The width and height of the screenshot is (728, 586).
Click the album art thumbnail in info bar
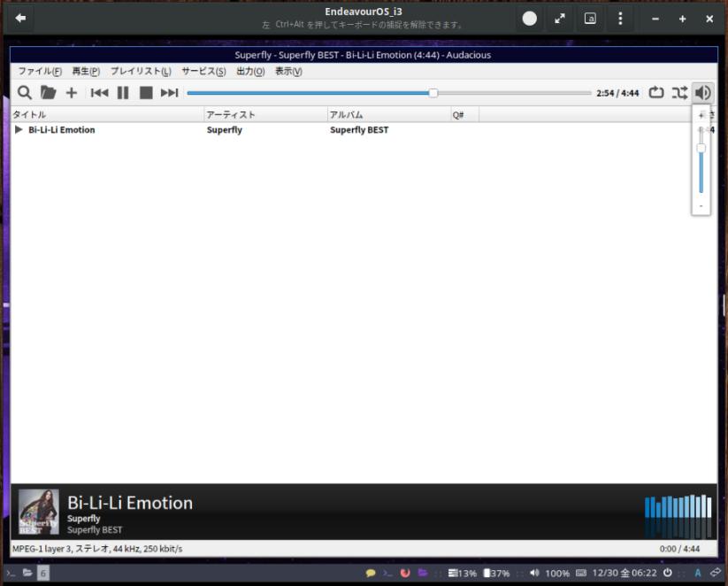click(x=39, y=512)
